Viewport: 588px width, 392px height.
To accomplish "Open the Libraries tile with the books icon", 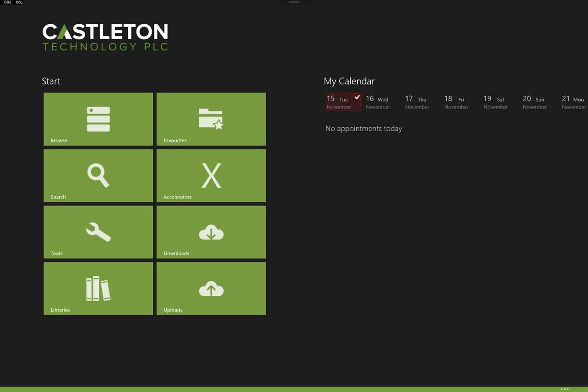I will coord(98,288).
